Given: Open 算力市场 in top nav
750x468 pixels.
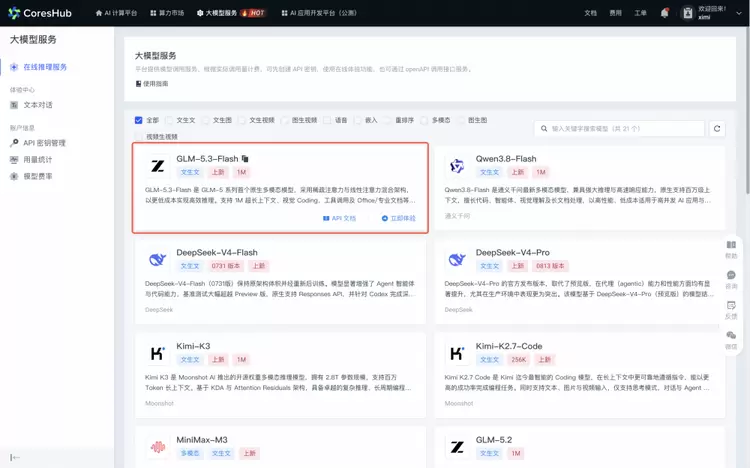Looking at the screenshot, I should click(167, 13).
